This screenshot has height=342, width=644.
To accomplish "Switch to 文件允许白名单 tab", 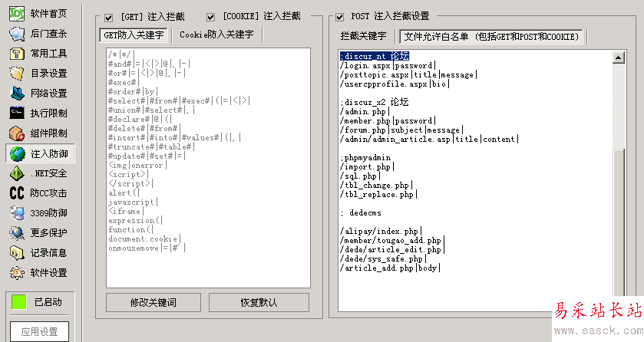I will point(491,37).
